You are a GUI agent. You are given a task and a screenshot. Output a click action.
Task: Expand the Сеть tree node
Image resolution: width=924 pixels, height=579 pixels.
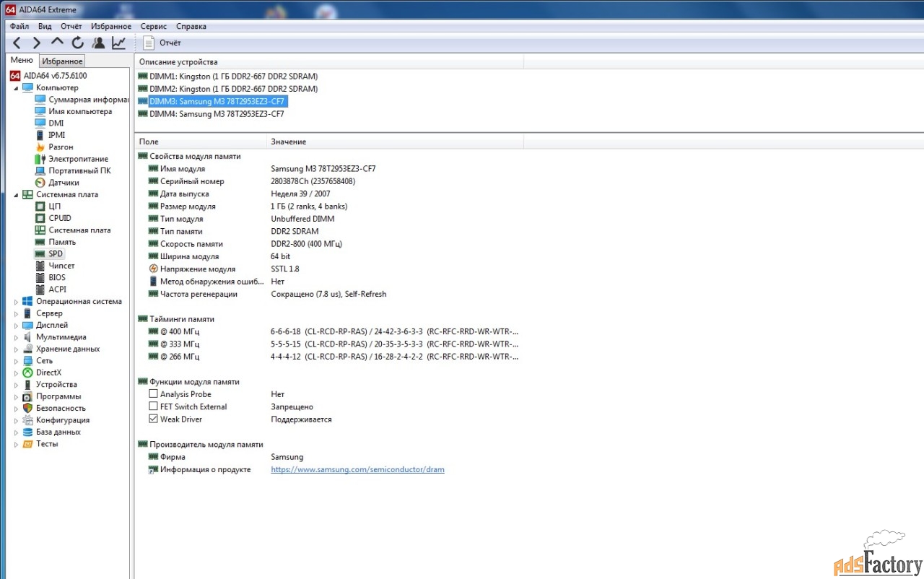(x=16, y=361)
